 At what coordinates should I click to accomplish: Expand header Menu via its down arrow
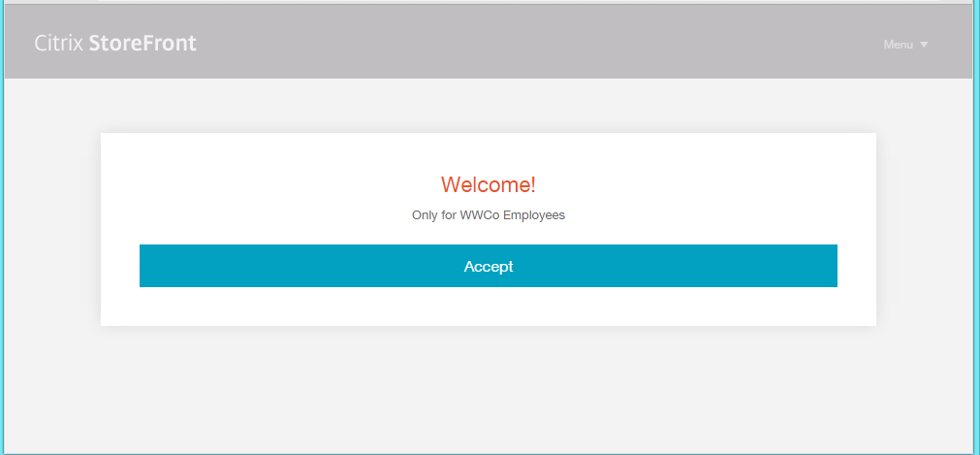coord(924,45)
